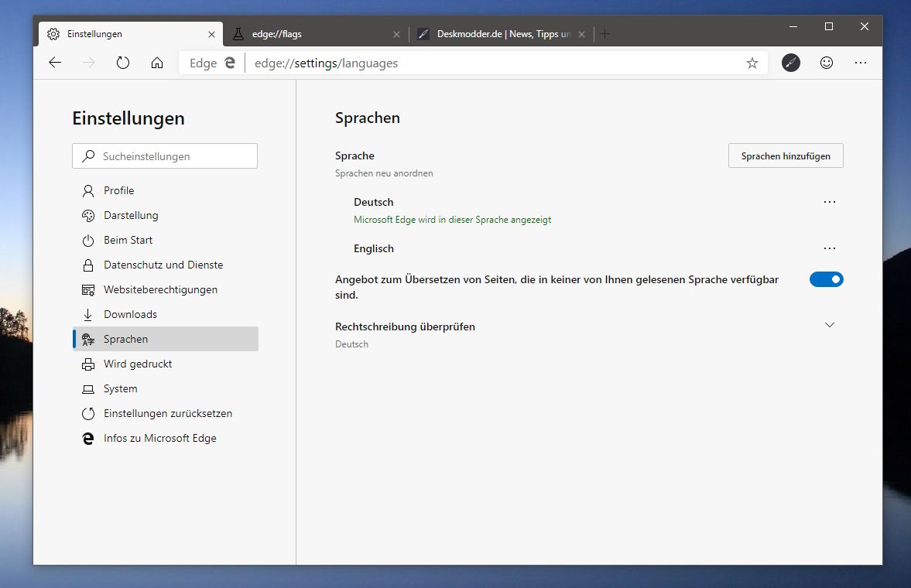Open a new tab with plus button
The width and height of the screenshot is (911, 588).
604,34
